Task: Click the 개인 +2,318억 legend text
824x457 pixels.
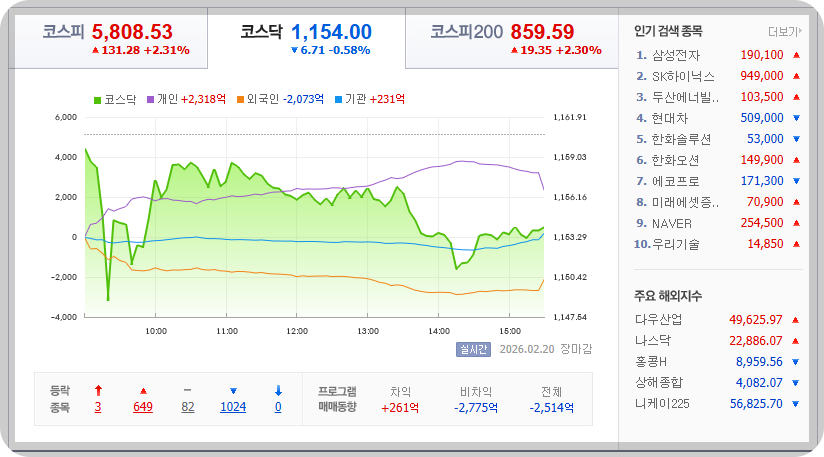Action: pyautogui.click(x=191, y=99)
